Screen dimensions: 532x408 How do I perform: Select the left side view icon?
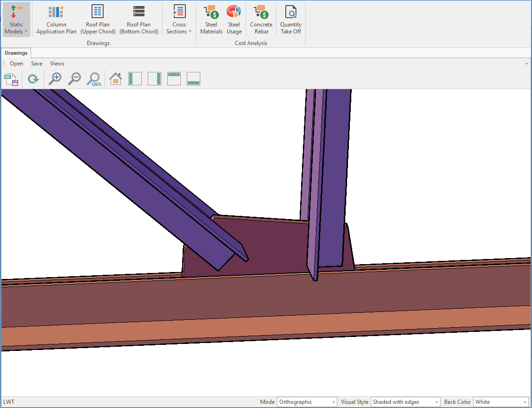tap(135, 79)
